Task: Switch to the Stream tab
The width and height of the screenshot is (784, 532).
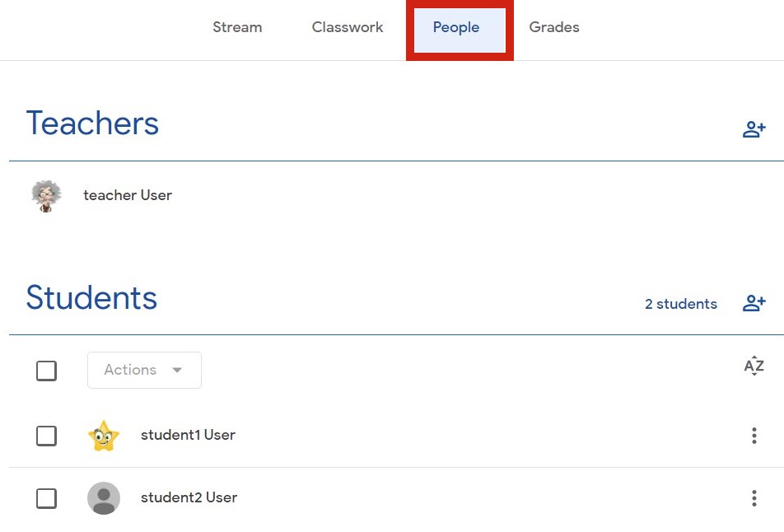Action: (x=237, y=27)
